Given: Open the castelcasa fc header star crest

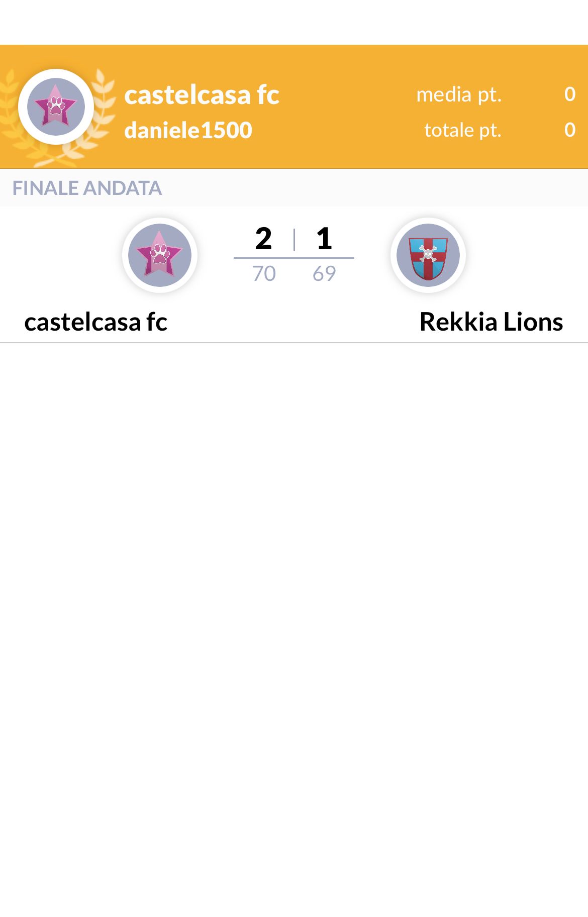Looking at the screenshot, I should pyautogui.click(x=56, y=107).
